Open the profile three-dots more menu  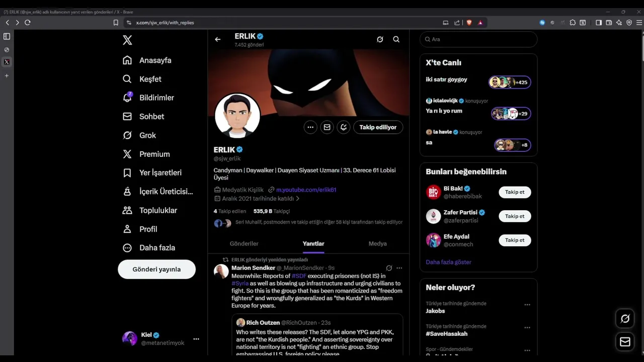click(310, 127)
